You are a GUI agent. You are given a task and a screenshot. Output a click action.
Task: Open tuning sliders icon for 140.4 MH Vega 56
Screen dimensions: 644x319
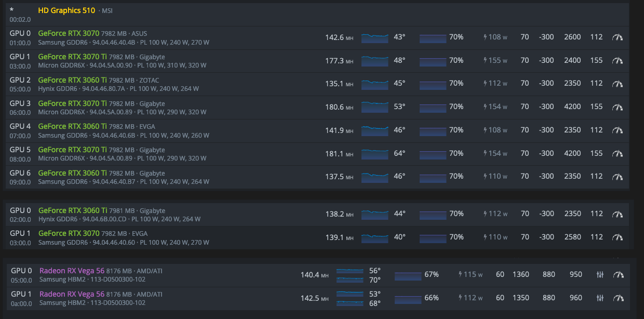[600, 275]
